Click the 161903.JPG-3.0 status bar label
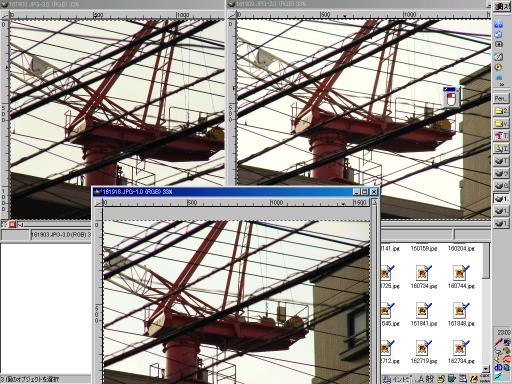Screen dimensions: 512x384 coord(61,235)
